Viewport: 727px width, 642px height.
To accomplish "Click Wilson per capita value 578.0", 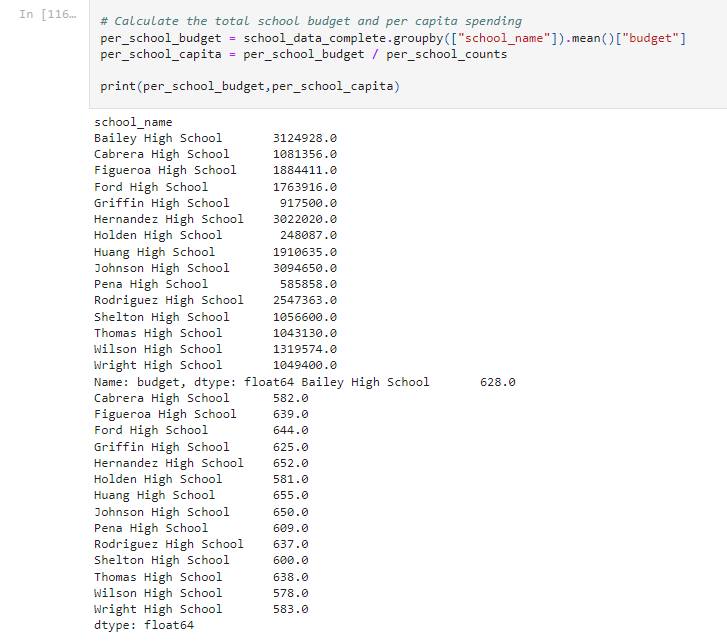I will click(290, 592).
